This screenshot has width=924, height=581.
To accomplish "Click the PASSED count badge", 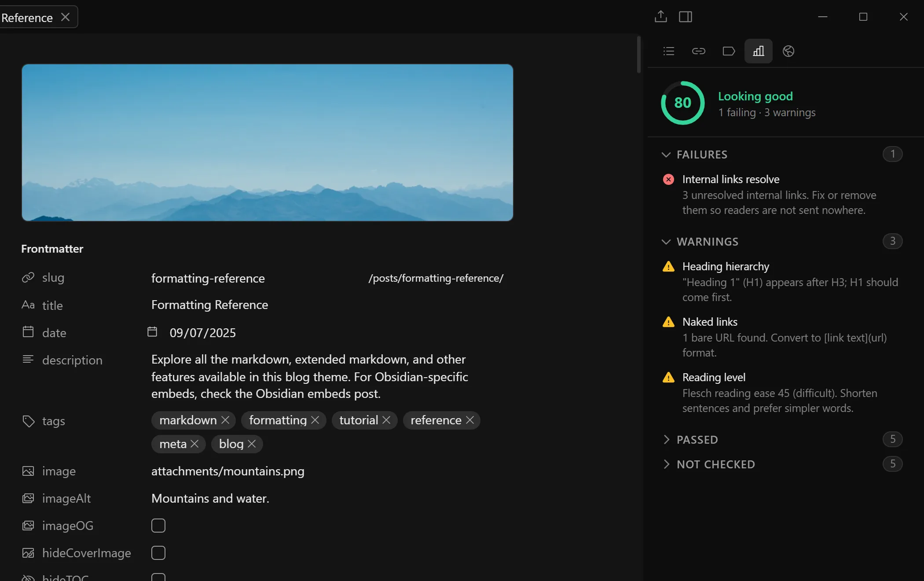I will tap(892, 439).
